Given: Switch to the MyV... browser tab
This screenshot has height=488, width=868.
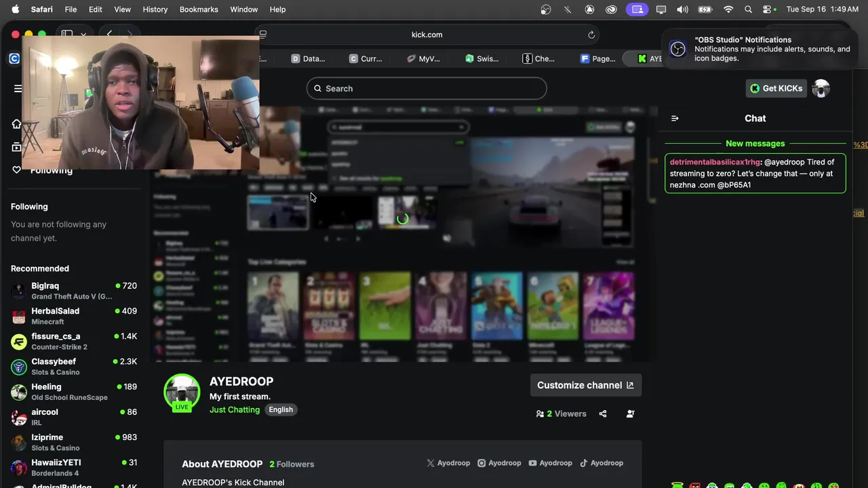Looking at the screenshot, I should pyautogui.click(x=424, y=59).
